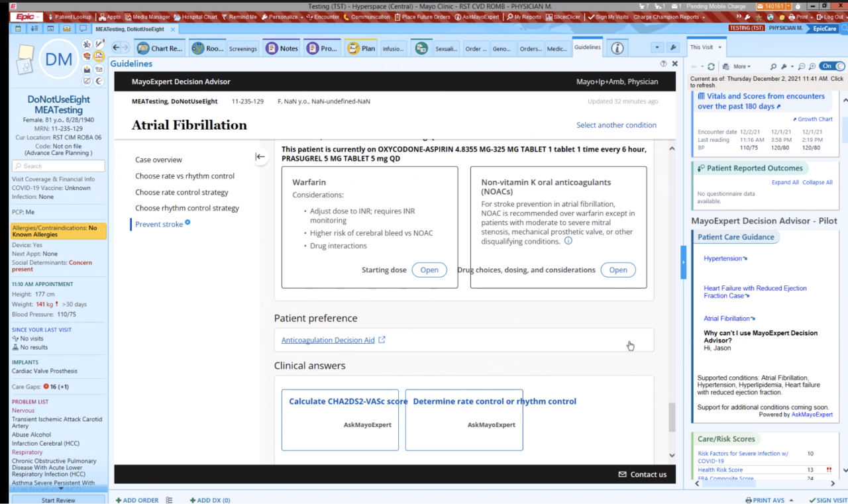The width and height of the screenshot is (848, 504).
Task: Expand the This Visit dropdown
Action: tap(706, 48)
